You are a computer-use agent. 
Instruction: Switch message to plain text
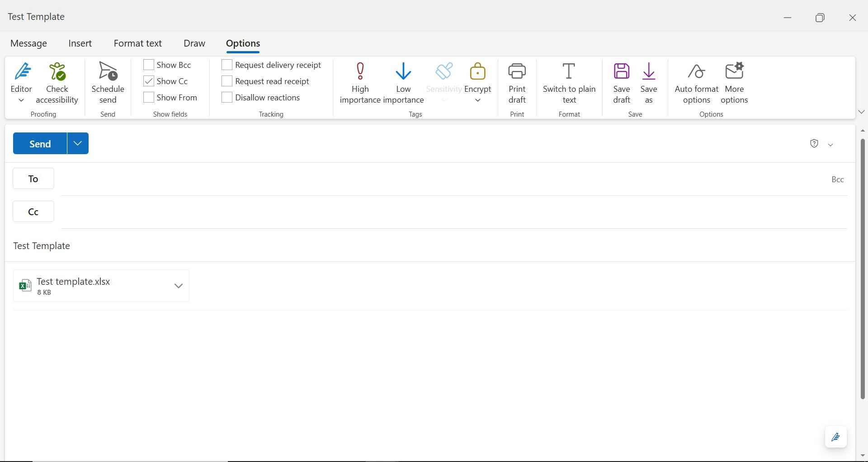569,82
